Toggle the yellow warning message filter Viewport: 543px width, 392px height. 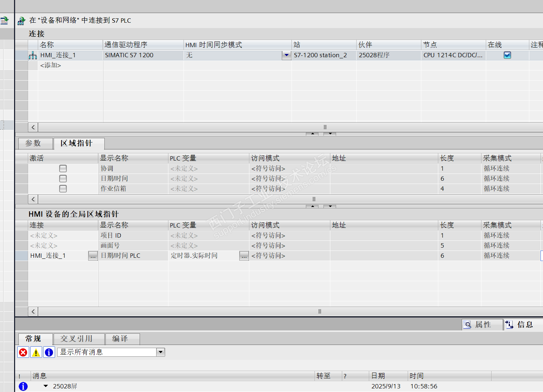click(36, 352)
